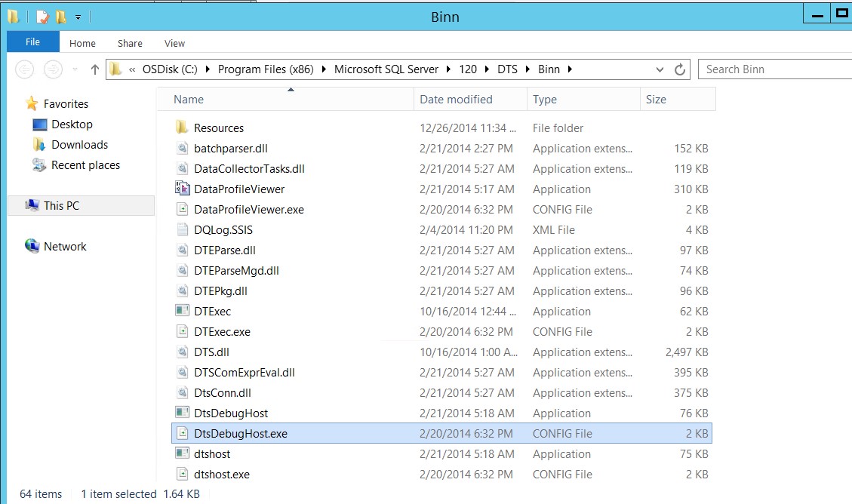
Task: Expand the arrow after Binn in path
Action: tap(570, 69)
